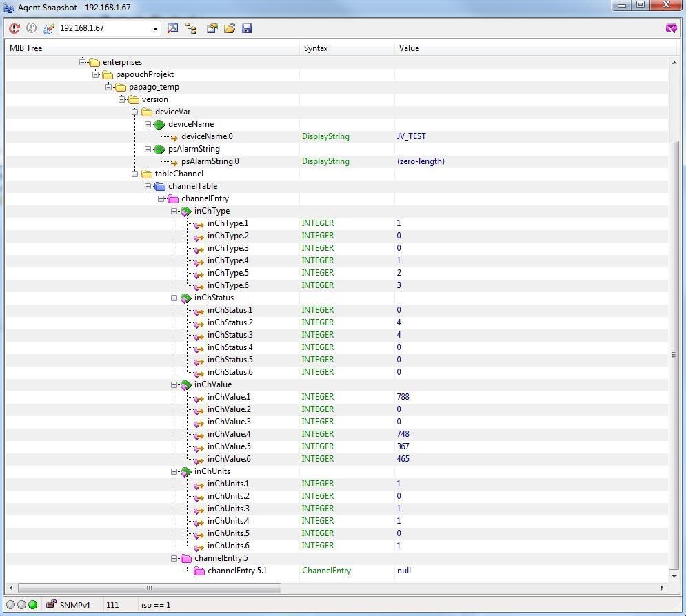Click the inChType.1 instance icon

click(x=199, y=224)
